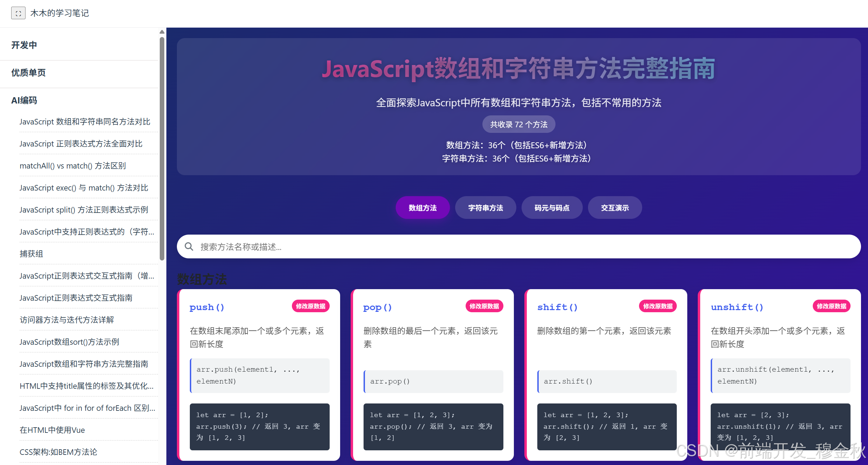Click the 修改原数据 badge on unshift() card
The width and height of the screenshot is (868, 465).
click(x=831, y=306)
